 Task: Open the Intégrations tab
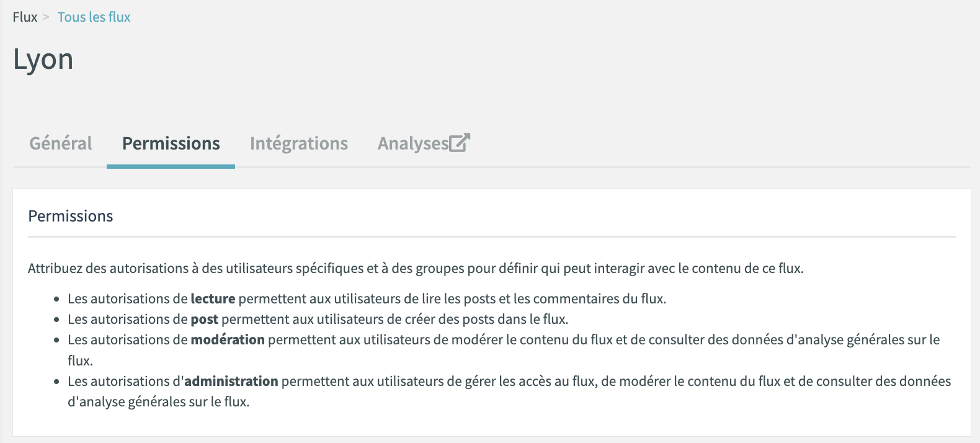coord(299,143)
